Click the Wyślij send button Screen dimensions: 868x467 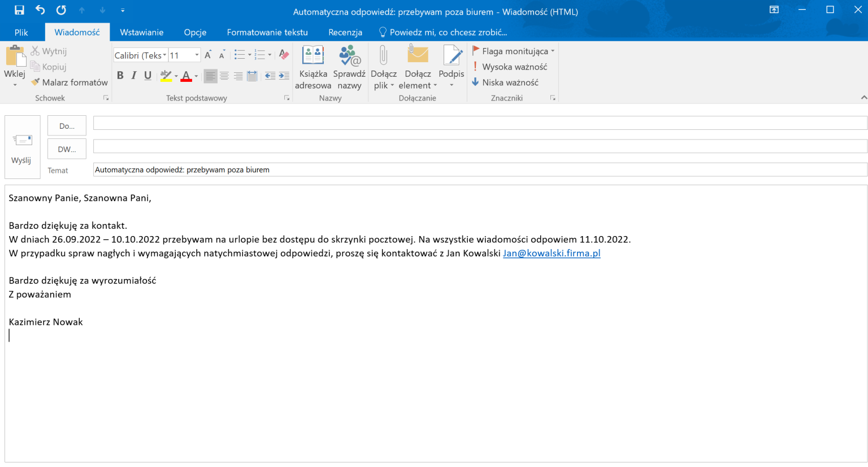22,147
